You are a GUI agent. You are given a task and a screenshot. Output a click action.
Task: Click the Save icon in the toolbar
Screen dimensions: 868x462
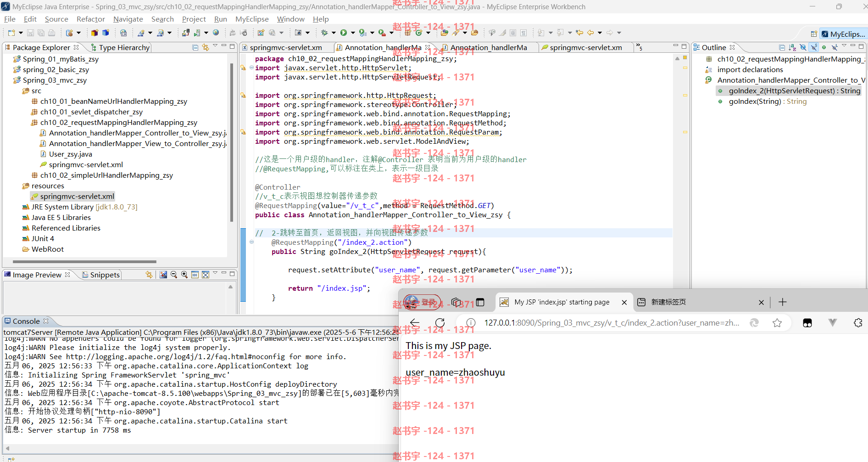(30, 33)
